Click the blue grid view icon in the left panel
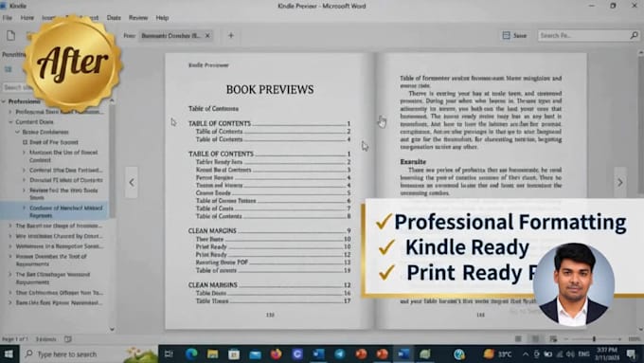Screen dimensions: 644x363 tap(9, 69)
